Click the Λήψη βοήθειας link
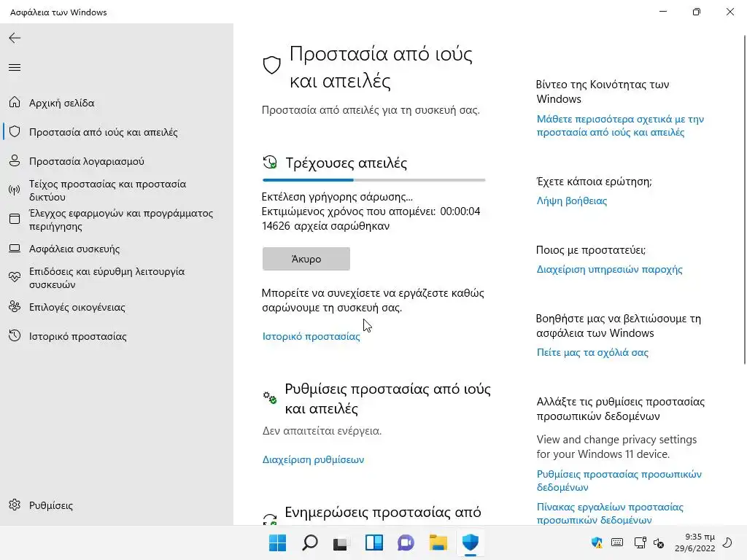This screenshot has width=747, height=560. click(x=572, y=201)
